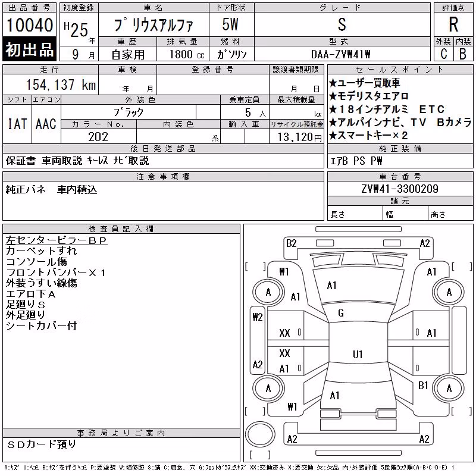Click the air conditioner value AAC
476x476 pixels.
pyautogui.click(x=46, y=124)
